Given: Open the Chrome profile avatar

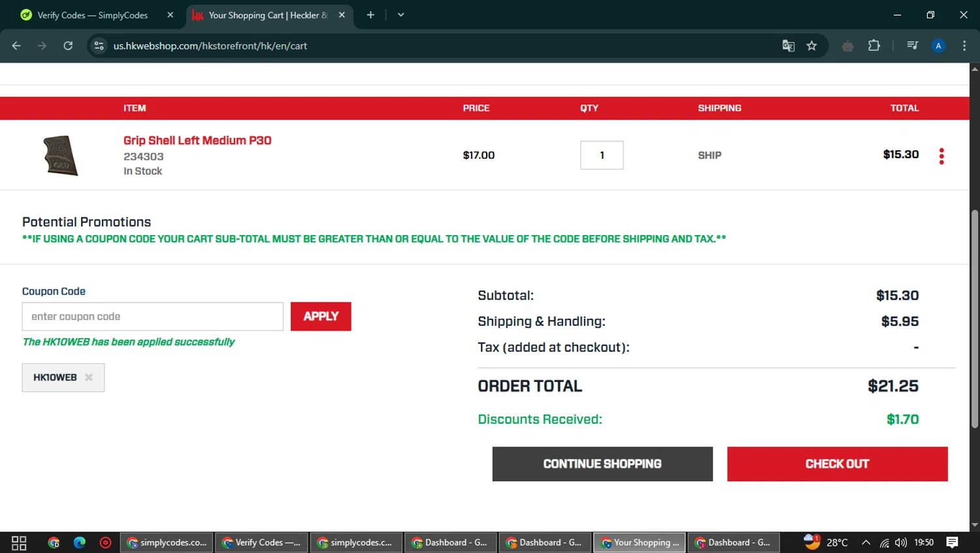Looking at the screenshot, I should coord(938,46).
